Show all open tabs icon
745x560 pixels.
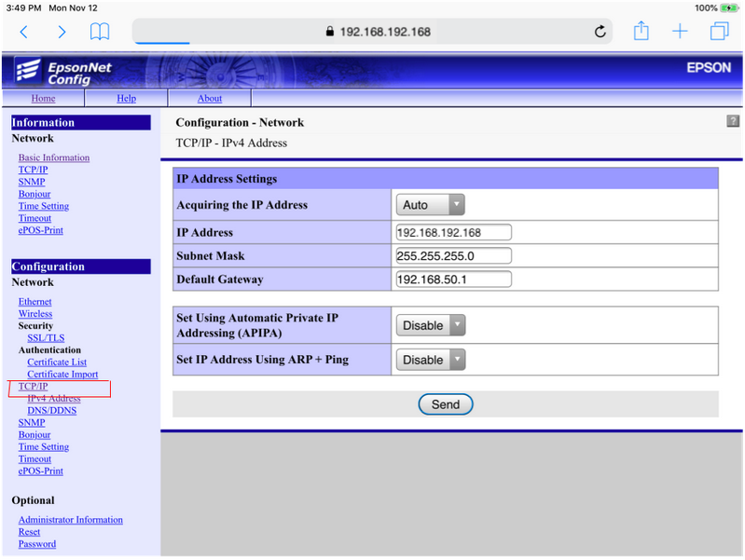coord(719,32)
